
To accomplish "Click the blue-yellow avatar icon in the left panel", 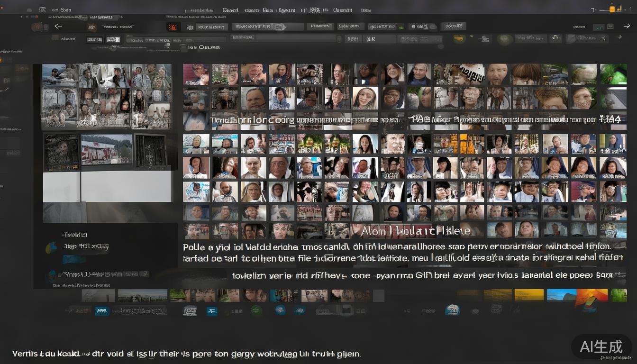I will pos(51,247).
